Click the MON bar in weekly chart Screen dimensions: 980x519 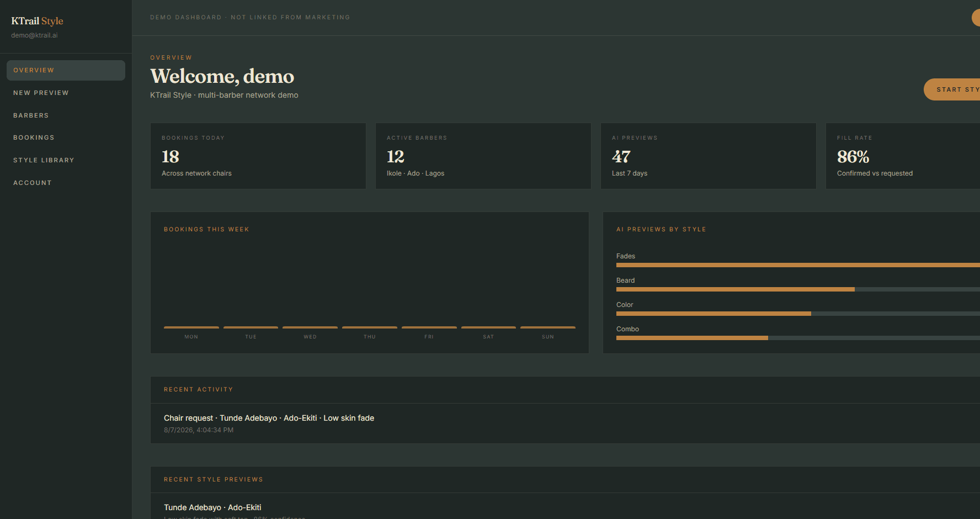point(191,327)
